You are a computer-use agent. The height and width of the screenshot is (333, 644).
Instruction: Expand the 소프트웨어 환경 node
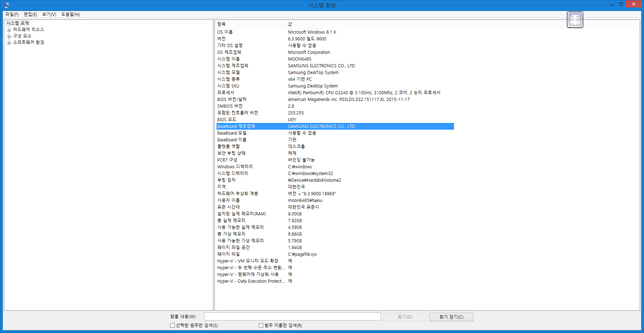[x=9, y=43]
